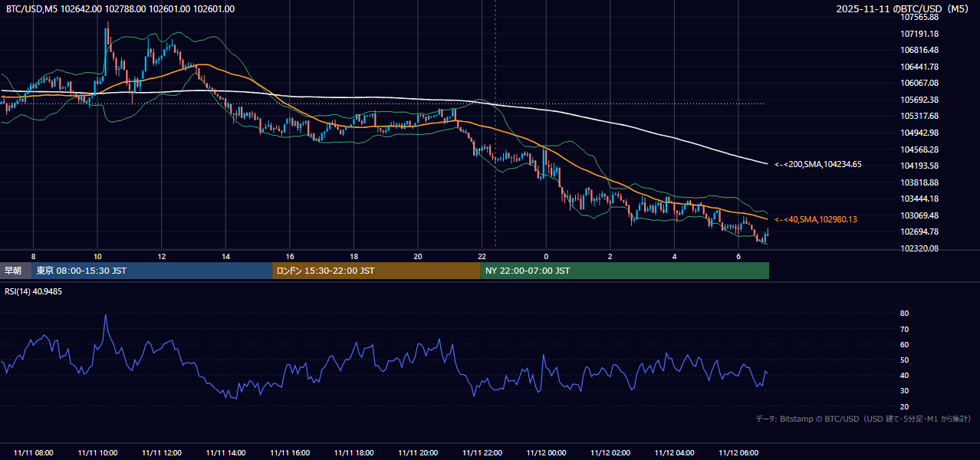Select the 早朝 session block
Image resolution: width=980 pixels, height=460 pixels.
pyautogui.click(x=16, y=271)
